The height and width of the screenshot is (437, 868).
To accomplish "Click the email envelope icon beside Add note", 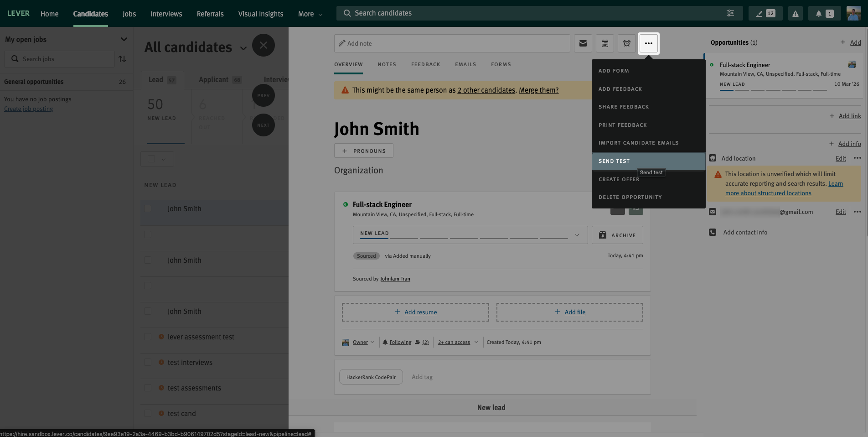I will (583, 43).
